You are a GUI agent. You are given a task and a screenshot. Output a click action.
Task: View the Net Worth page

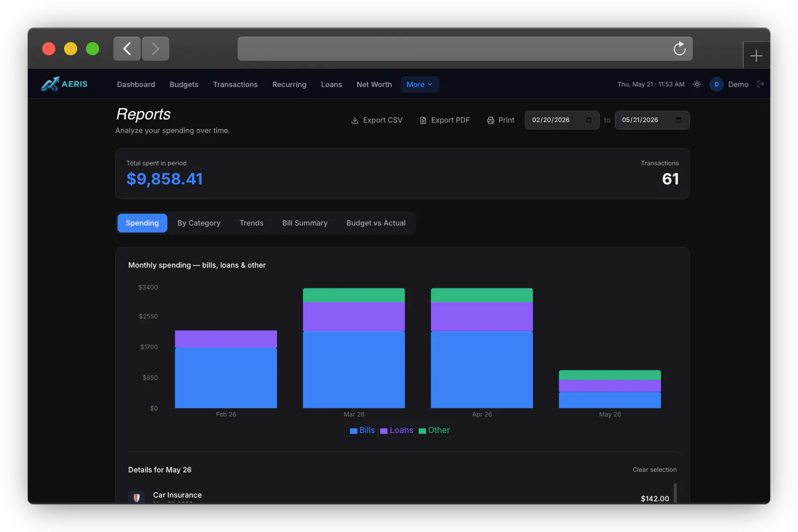click(374, 84)
